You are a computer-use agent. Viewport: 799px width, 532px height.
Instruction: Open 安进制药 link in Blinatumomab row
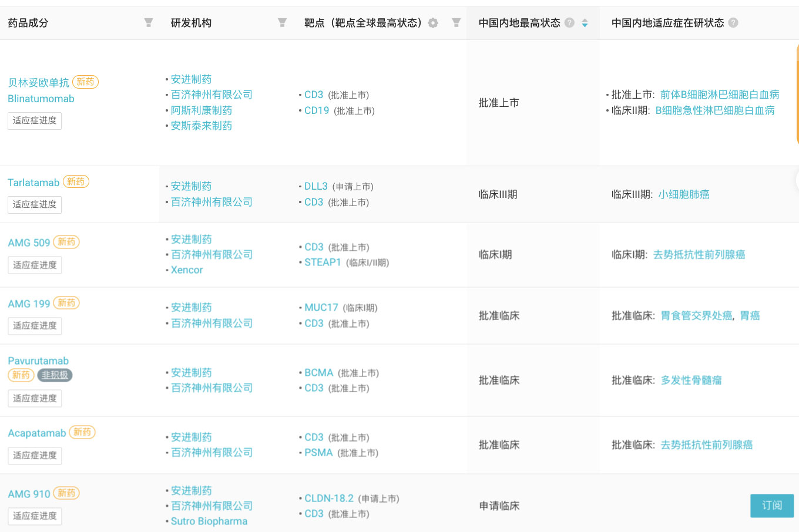click(x=191, y=79)
